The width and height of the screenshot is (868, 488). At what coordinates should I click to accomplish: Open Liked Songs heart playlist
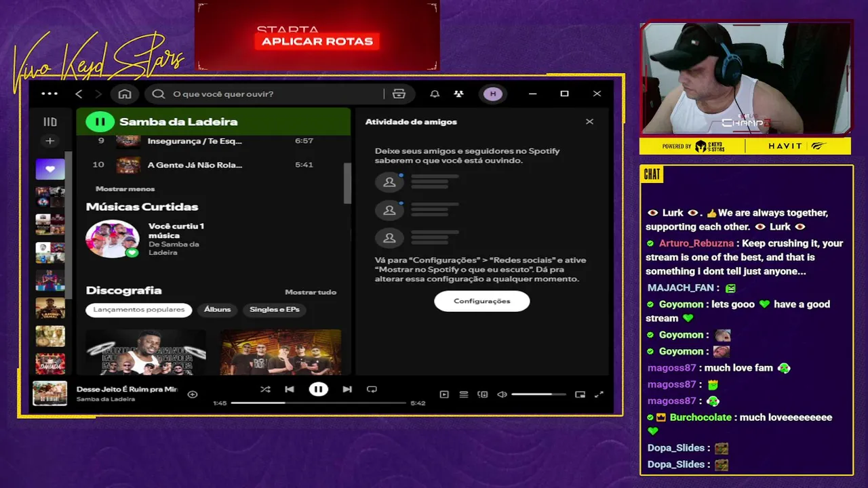click(x=50, y=169)
